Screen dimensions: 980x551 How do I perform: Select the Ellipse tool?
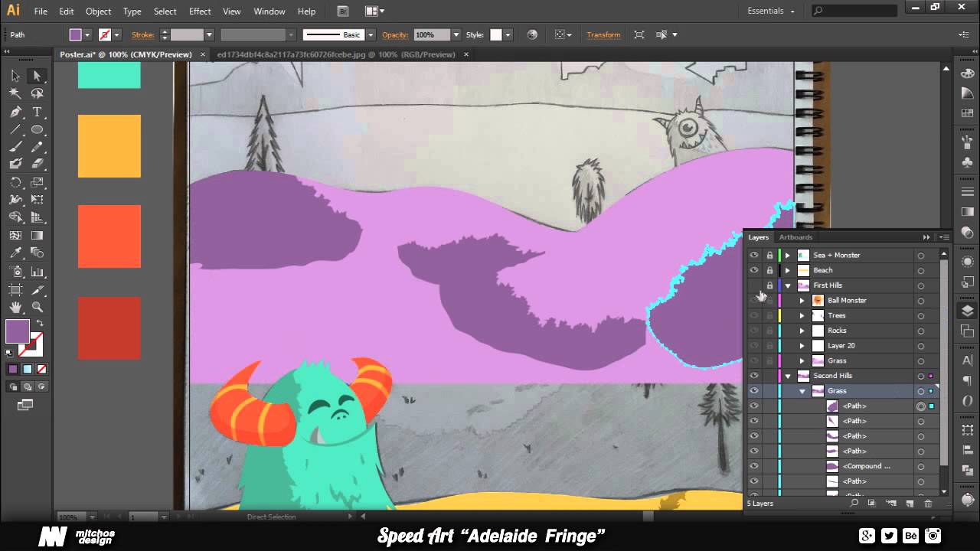[37, 129]
